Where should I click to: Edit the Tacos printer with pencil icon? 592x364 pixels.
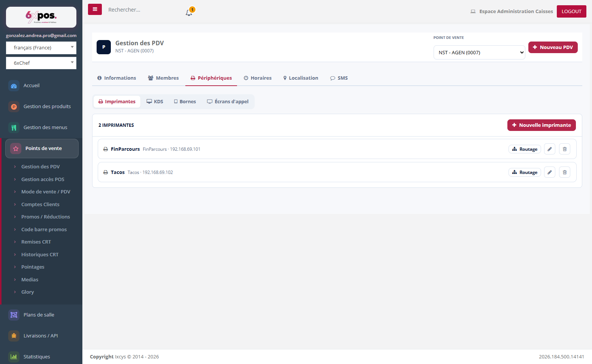(x=550, y=172)
